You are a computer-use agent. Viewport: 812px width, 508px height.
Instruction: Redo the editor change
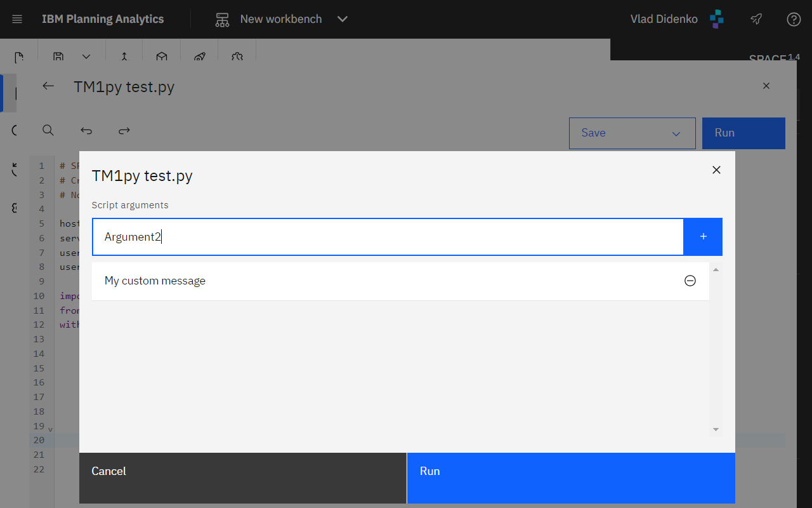(x=124, y=130)
